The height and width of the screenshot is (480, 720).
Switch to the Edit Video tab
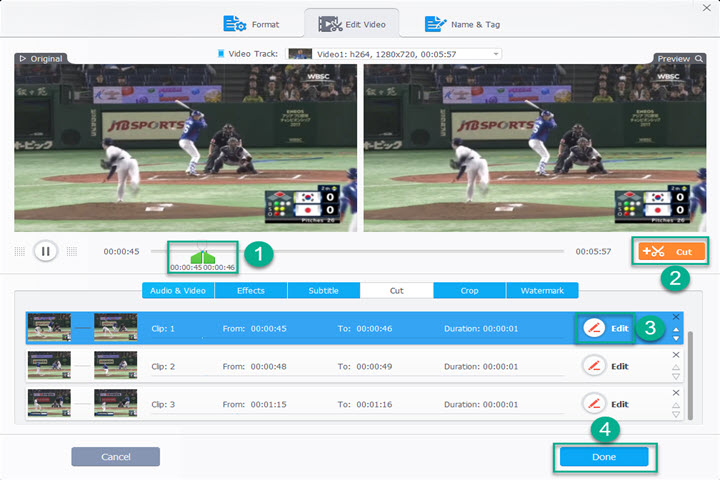tap(352, 24)
